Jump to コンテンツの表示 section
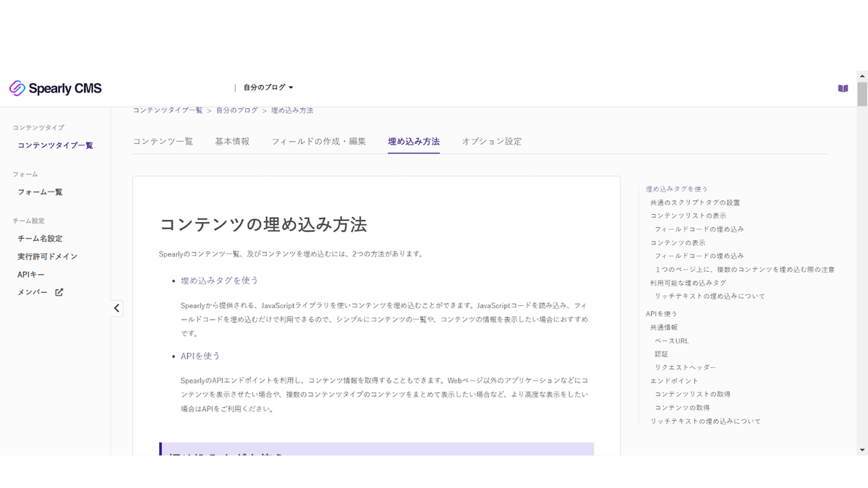The width and height of the screenshot is (868, 488). coord(678,242)
